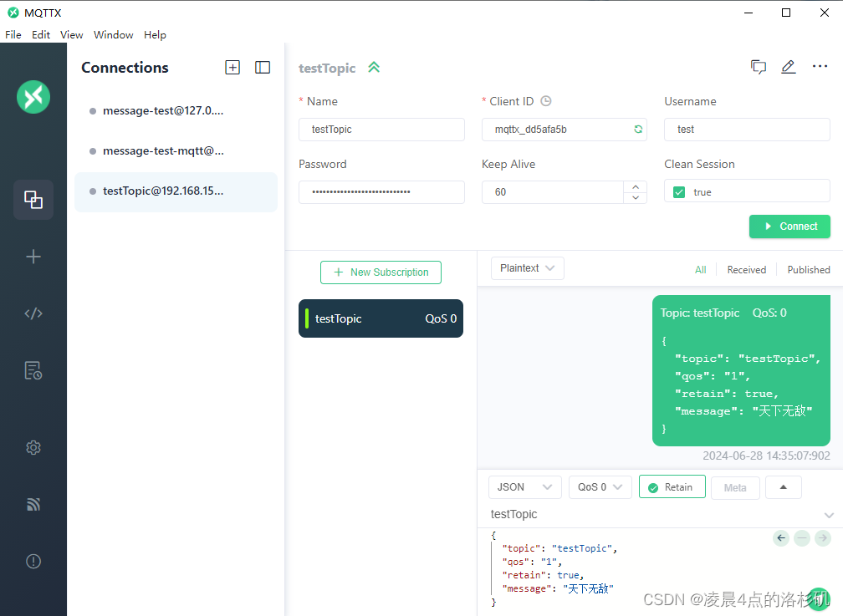Create a new window using the duplicate icon
843x616 pixels.
coord(759,67)
